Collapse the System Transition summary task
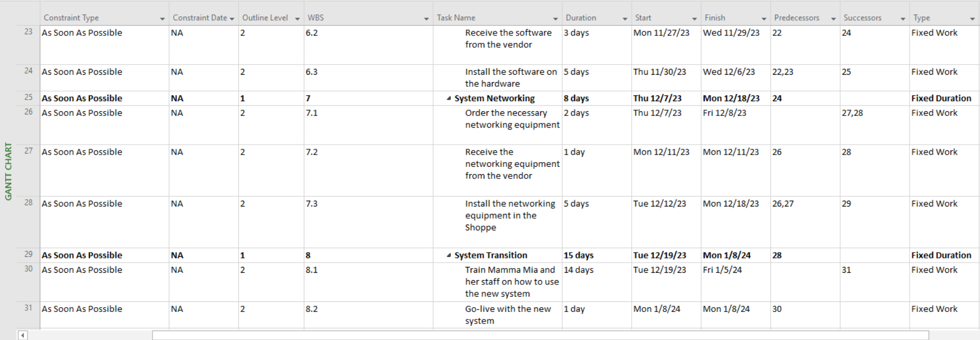Screen dimensions: 980x340 point(449,255)
